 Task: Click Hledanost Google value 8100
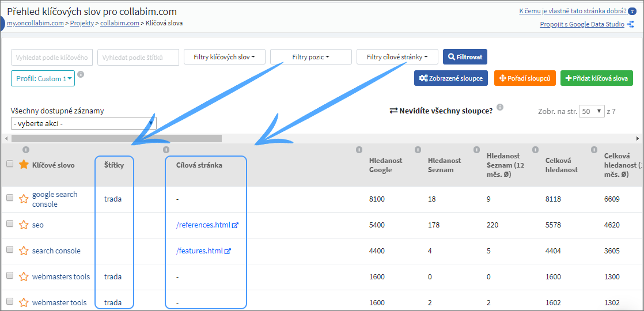[x=377, y=199]
